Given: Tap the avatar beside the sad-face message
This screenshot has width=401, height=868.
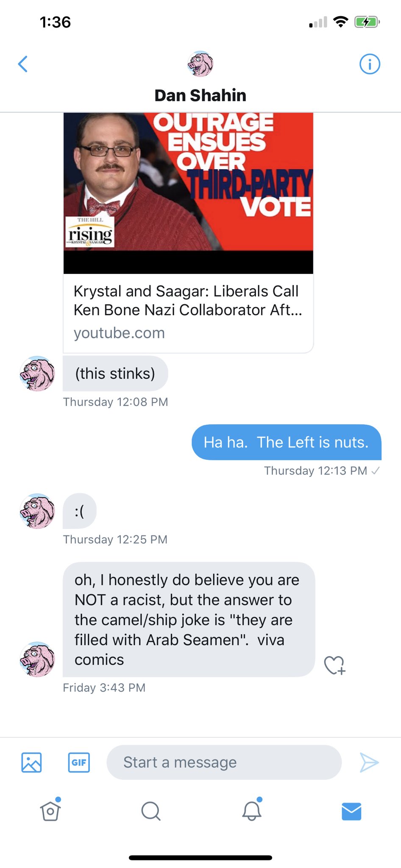Looking at the screenshot, I should pos(37,511).
